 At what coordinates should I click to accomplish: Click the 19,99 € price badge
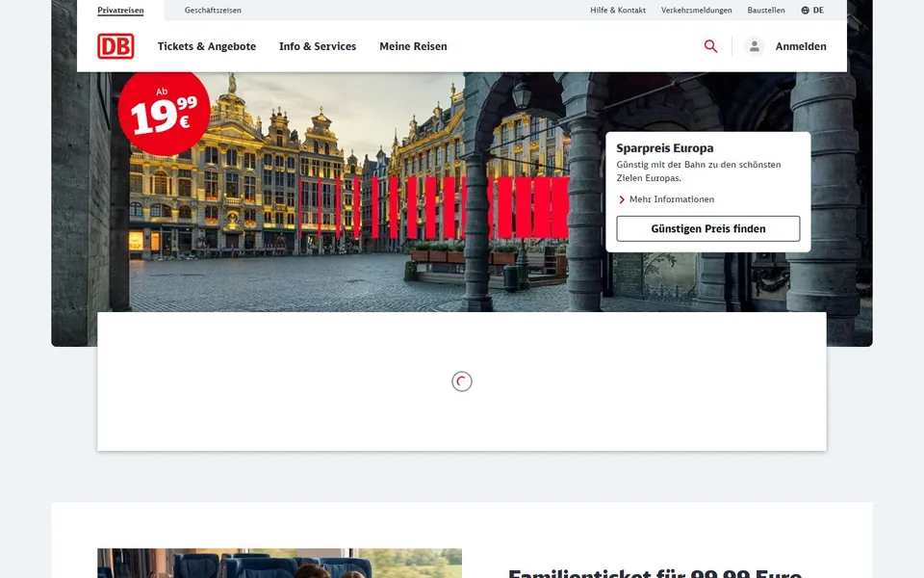click(164, 112)
